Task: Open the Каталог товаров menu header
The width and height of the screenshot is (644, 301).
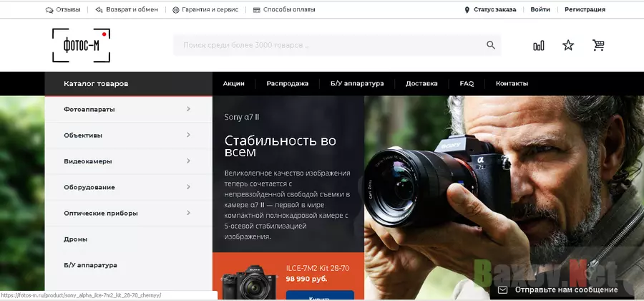Action: 129,83
